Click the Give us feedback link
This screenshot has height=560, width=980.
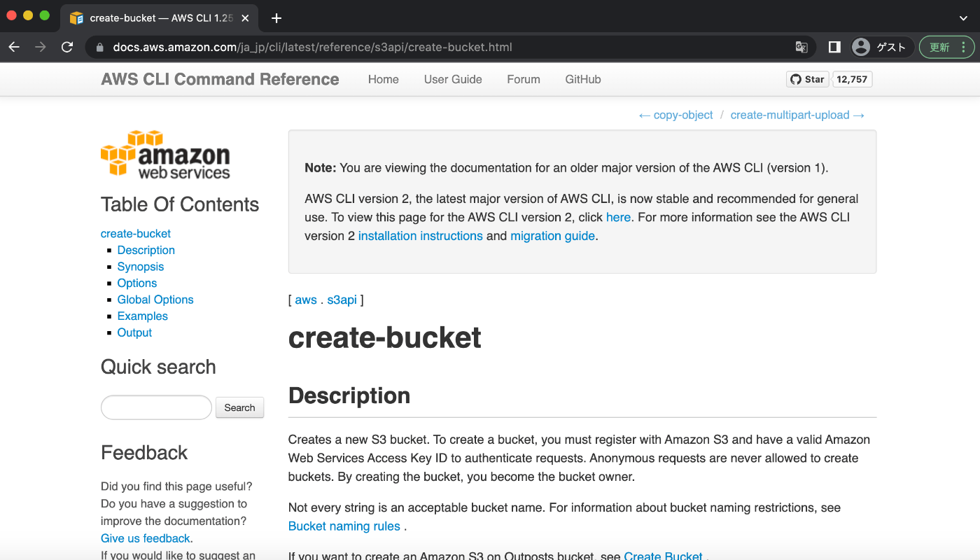click(x=145, y=538)
